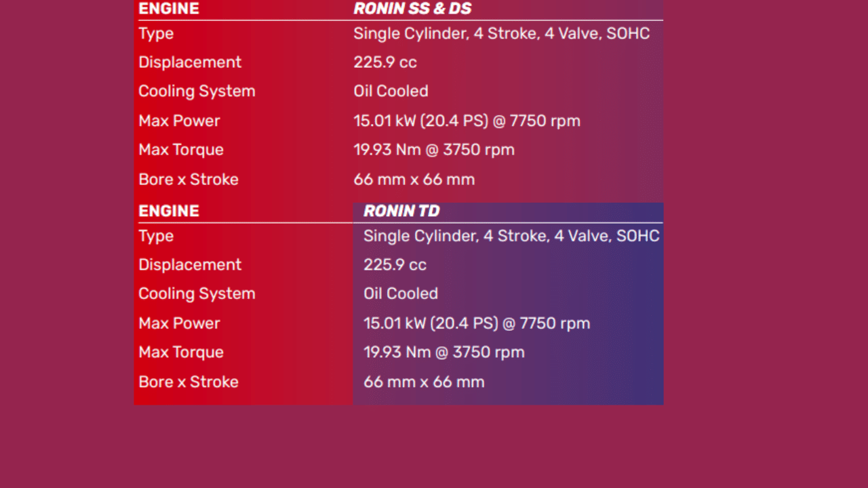Click the Cooling System label in the RONIN SS & DS table

[197, 91]
